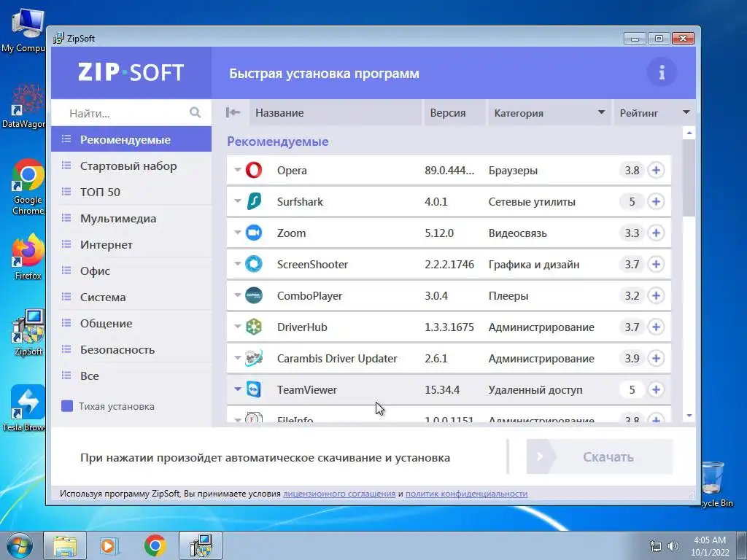Add ScreenShooter with its plus button
This screenshot has height=560, width=747.
(656, 264)
